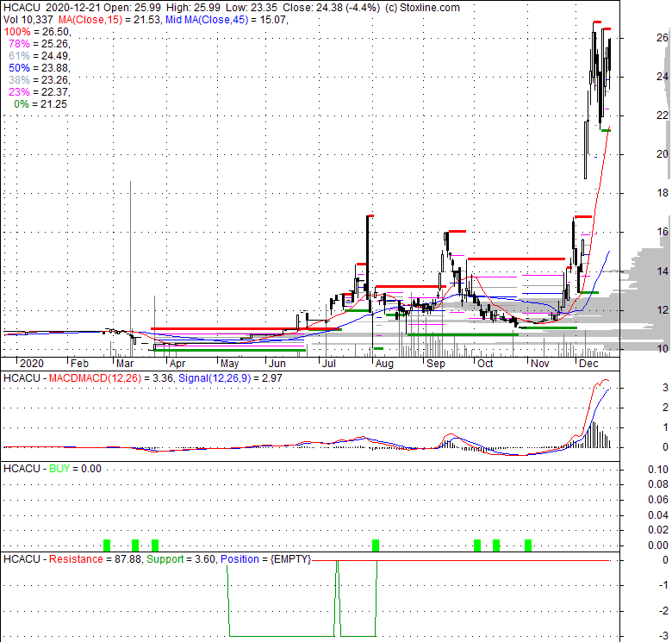Click the -3 label on position panel scale
Image resolution: width=672 pixels, height=642 pixels.
(x=663, y=635)
